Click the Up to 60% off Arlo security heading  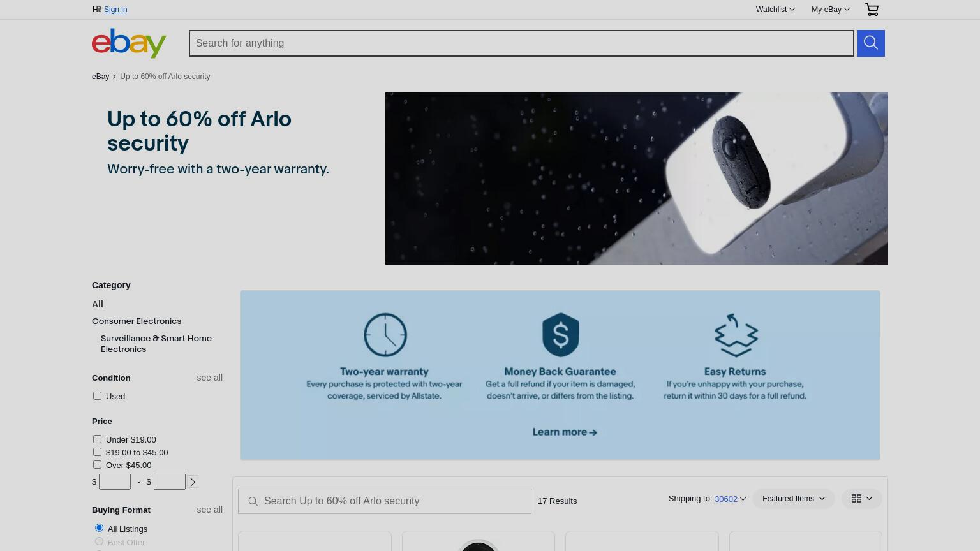(x=199, y=131)
